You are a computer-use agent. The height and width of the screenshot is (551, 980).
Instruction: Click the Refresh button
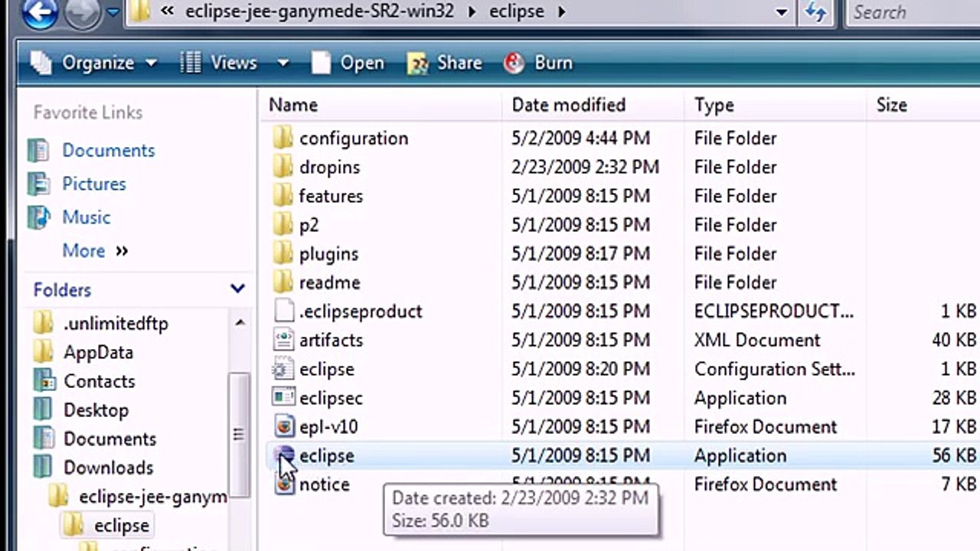815,12
